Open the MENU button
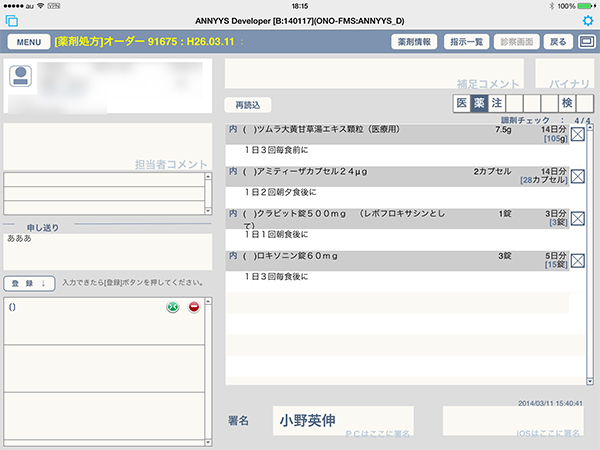 coord(28,42)
